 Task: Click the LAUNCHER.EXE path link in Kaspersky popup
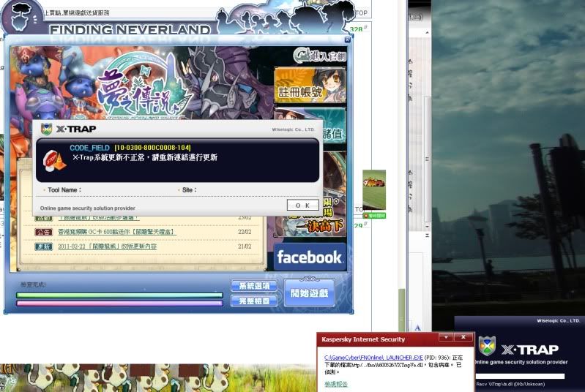(373, 358)
